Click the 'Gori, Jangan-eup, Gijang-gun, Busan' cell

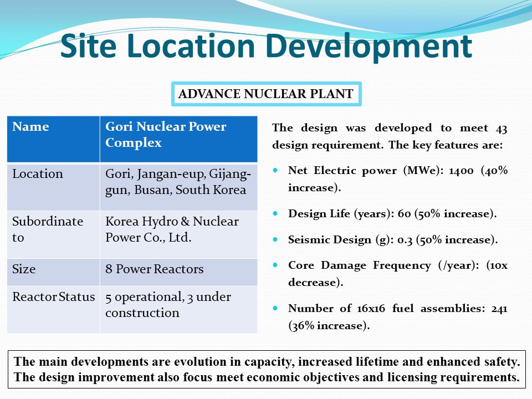click(179, 187)
